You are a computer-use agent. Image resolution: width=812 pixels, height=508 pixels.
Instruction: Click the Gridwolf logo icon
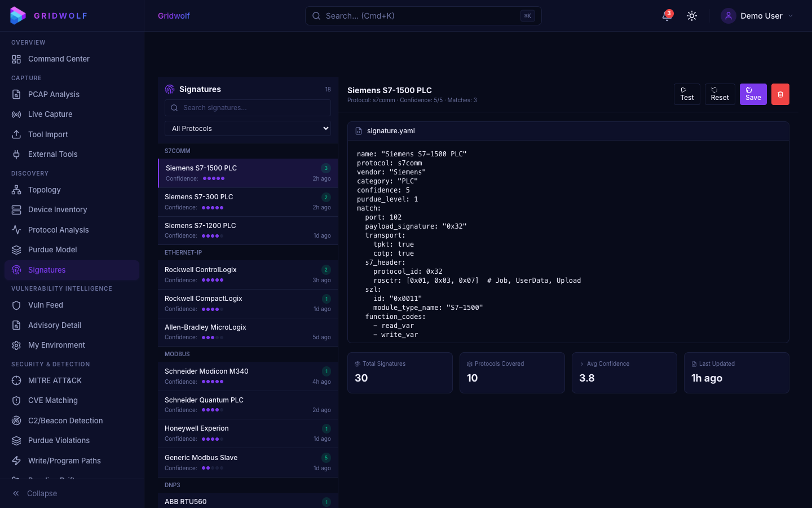click(18, 16)
